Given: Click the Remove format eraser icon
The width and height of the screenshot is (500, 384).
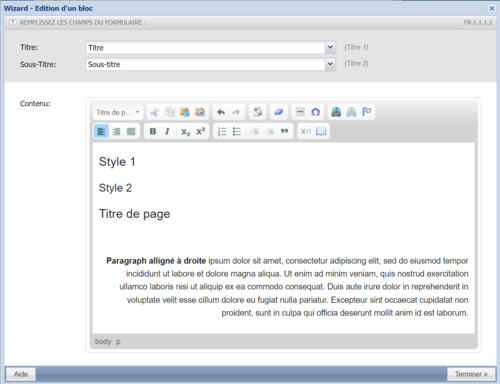Looking at the screenshot, I should [279, 112].
